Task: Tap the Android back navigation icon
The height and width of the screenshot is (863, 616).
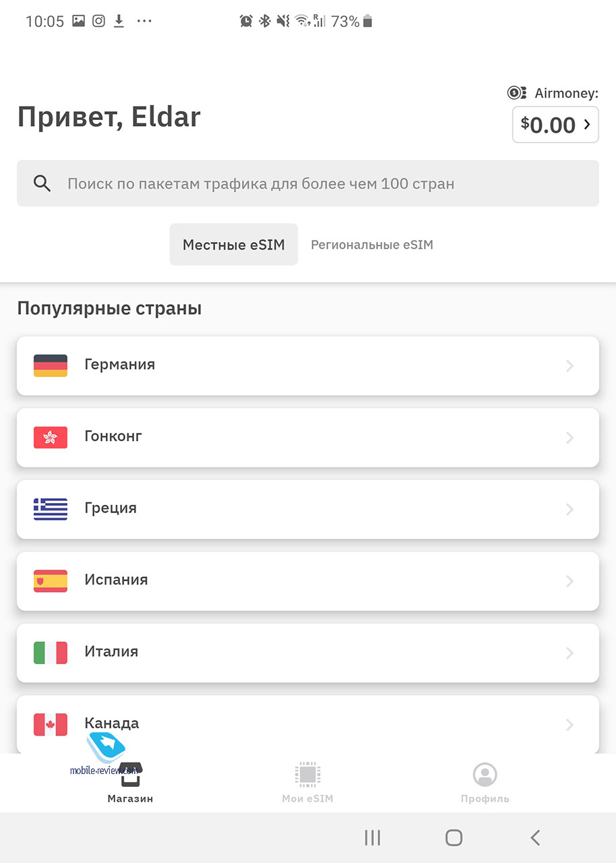Action: pos(535,837)
